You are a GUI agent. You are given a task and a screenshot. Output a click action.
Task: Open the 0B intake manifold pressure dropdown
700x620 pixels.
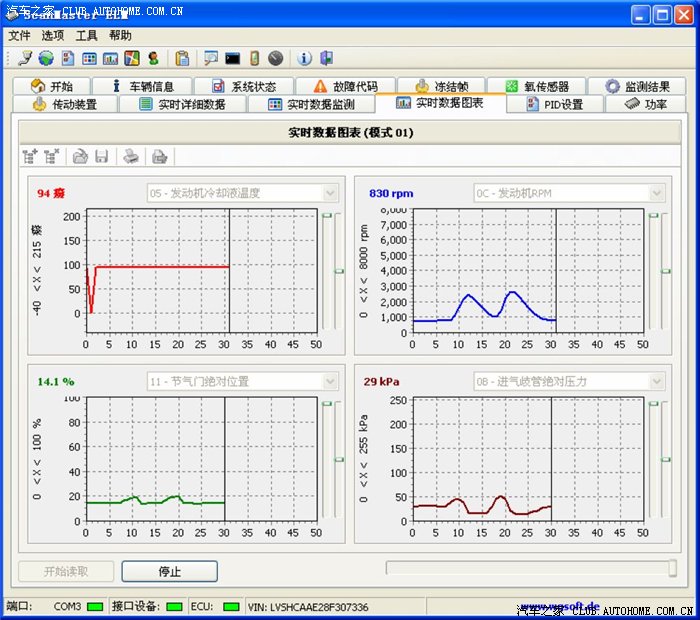657,381
